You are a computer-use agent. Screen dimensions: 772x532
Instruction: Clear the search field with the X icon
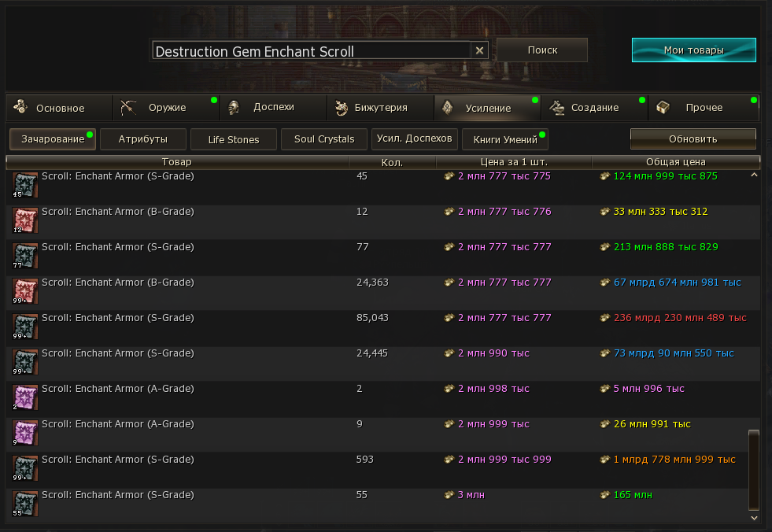click(479, 50)
